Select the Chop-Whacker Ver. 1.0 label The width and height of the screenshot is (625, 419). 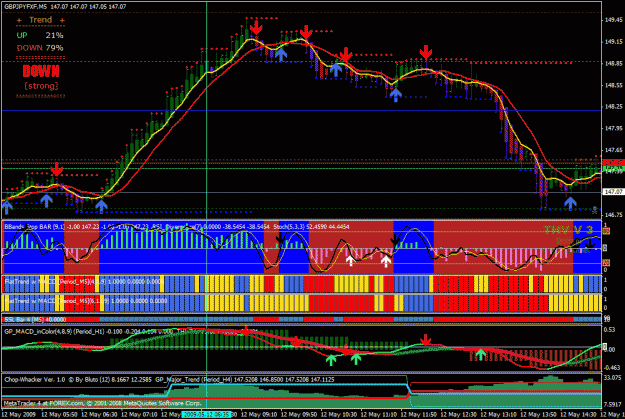point(35,380)
